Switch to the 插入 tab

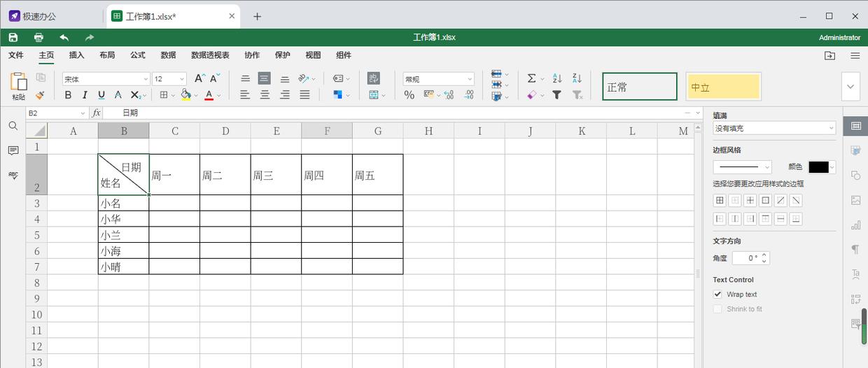[76, 55]
